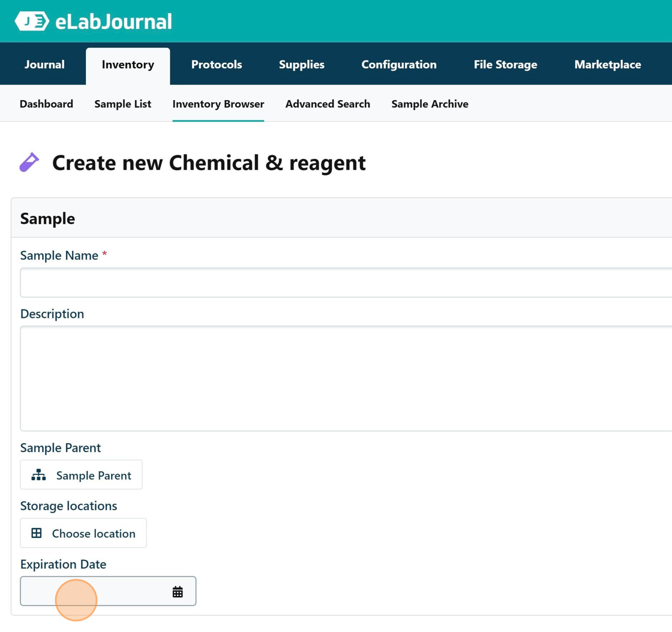The height and width of the screenshot is (632, 672).
Task: Open the Journal tab
Action: (x=44, y=65)
